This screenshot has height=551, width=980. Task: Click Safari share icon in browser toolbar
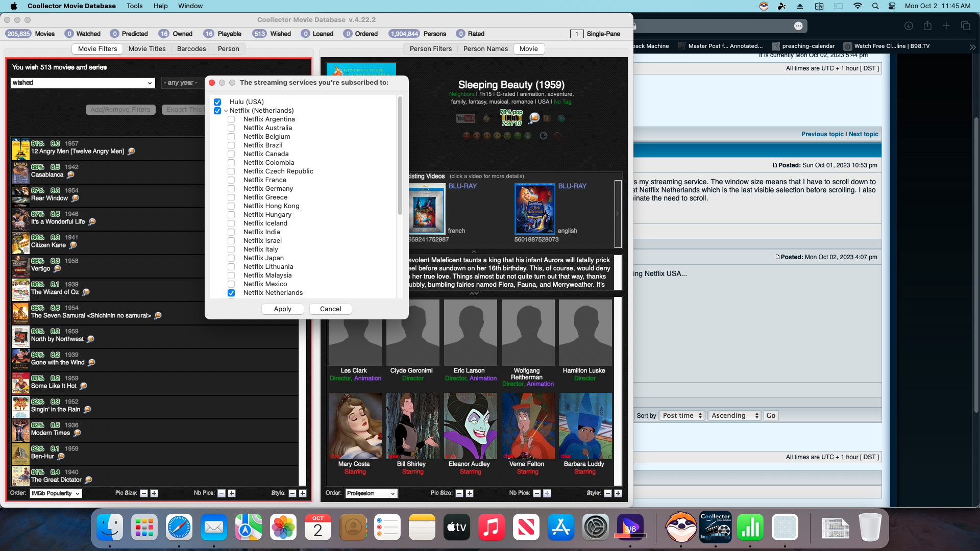click(927, 26)
